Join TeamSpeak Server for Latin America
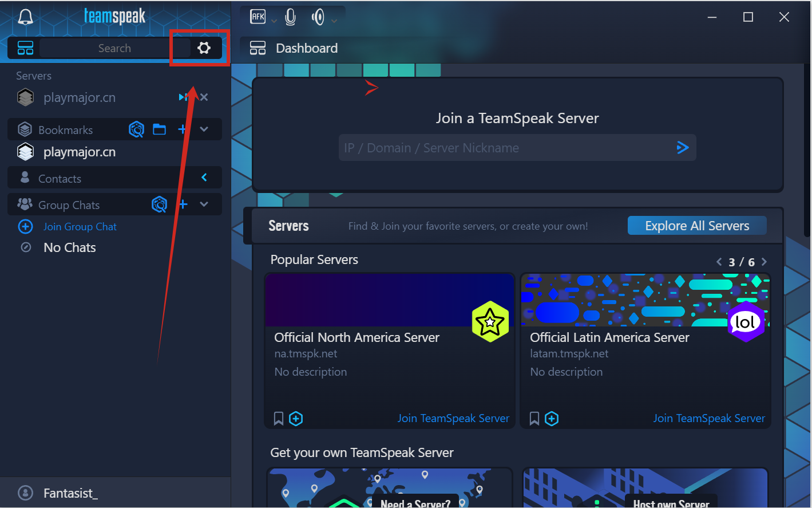This screenshot has height=508, width=812. 709,419
